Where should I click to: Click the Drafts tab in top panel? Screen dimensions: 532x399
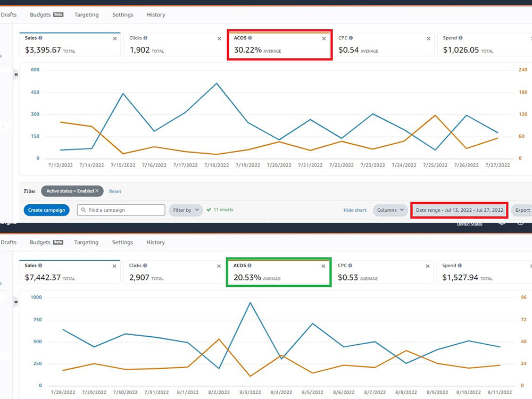8,14
